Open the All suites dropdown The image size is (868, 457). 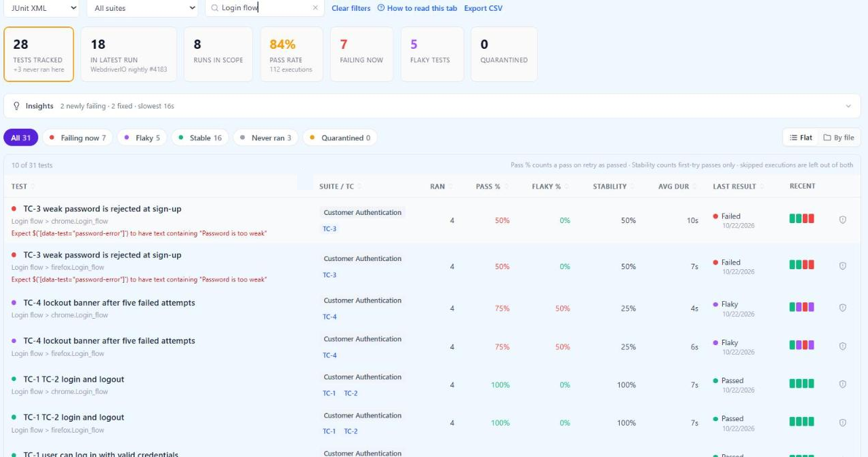click(x=142, y=8)
